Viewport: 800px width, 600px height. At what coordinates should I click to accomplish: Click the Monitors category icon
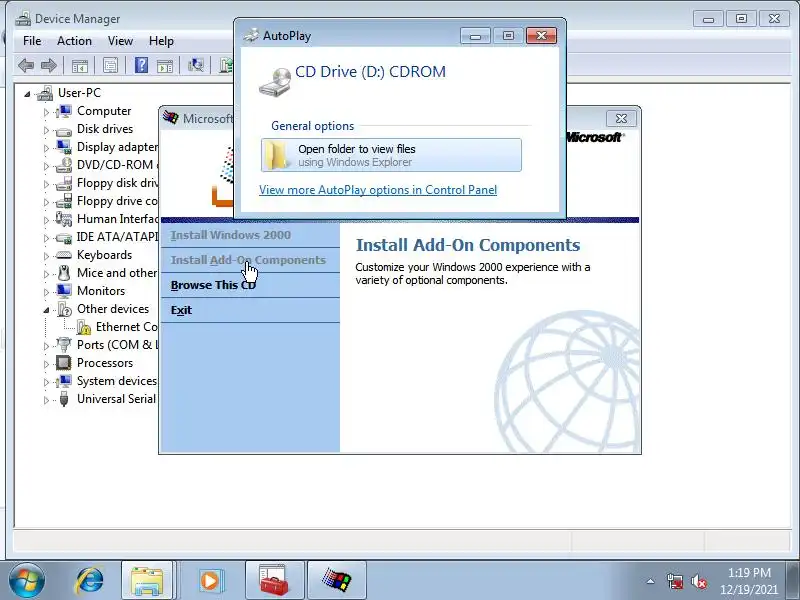tap(64, 291)
